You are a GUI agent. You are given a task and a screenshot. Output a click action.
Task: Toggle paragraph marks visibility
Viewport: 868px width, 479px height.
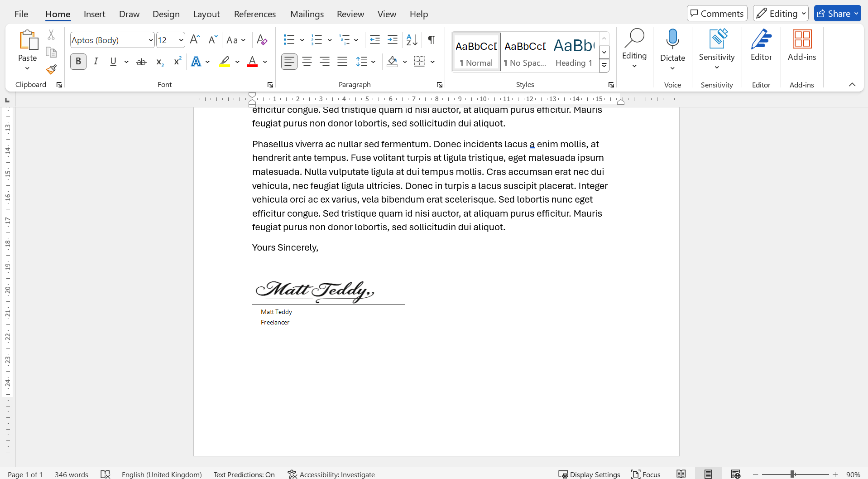pos(431,40)
